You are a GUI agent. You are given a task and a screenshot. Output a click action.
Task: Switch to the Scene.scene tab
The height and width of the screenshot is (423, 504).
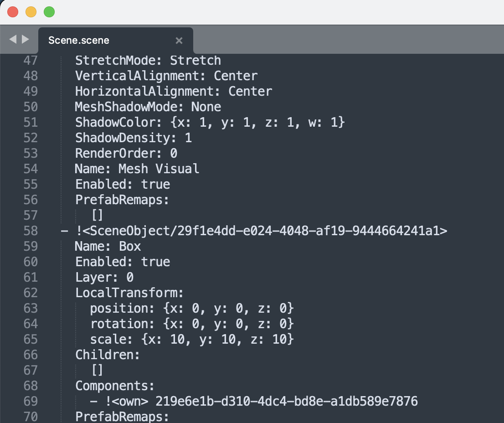tap(79, 40)
